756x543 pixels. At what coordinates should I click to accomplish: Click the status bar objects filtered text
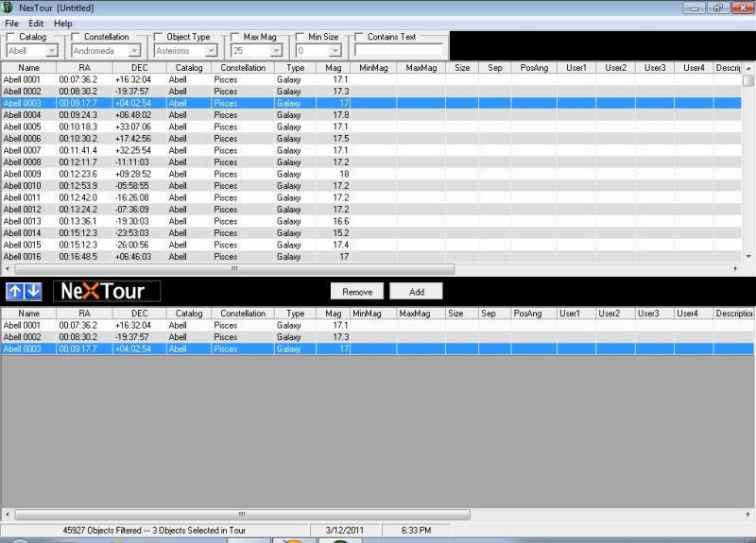(x=154, y=530)
